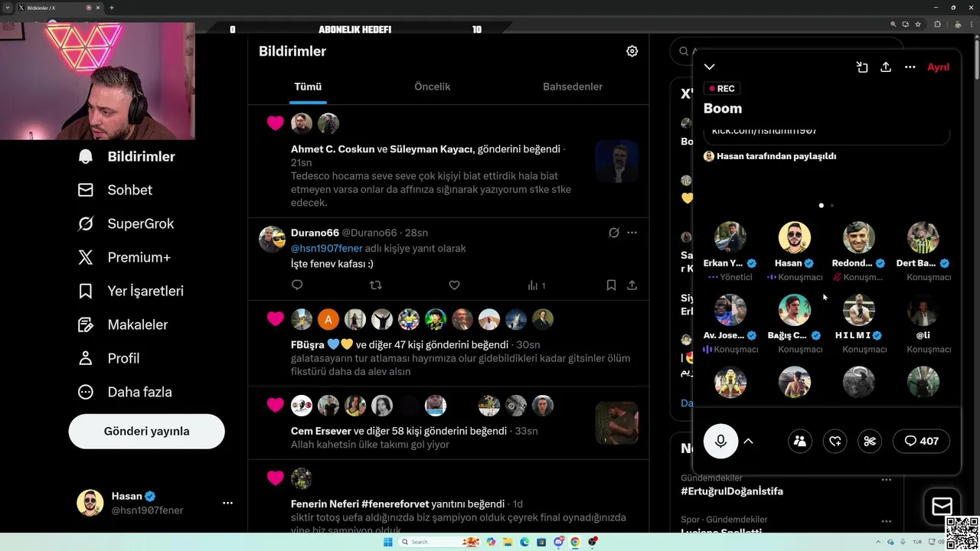Open Chrome extensions puzzle icon
The width and height of the screenshot is (980, 551).
click(x=937, y=24)
